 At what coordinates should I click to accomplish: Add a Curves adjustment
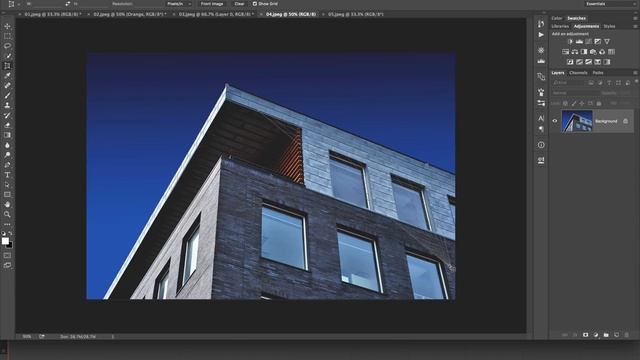point(588,42)
